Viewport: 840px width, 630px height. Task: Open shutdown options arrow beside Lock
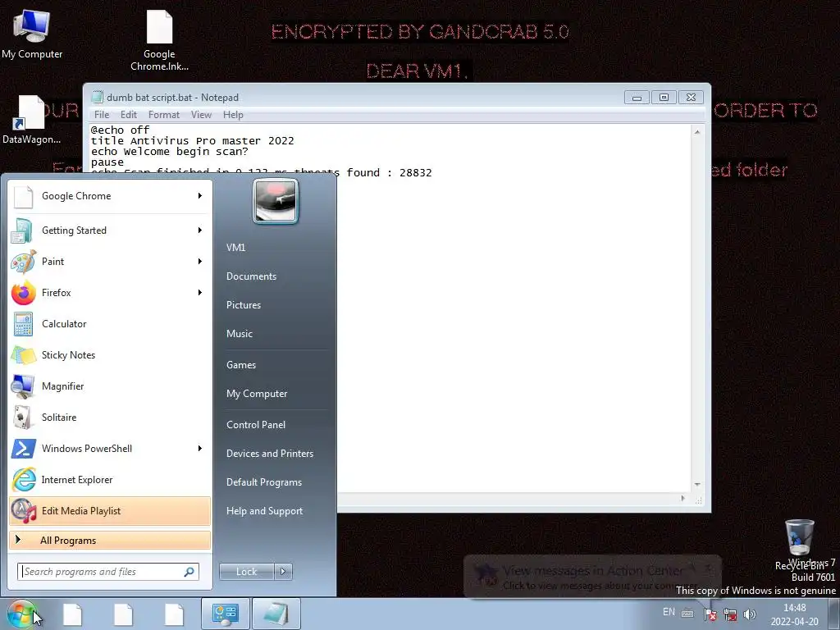pos(283,572)
